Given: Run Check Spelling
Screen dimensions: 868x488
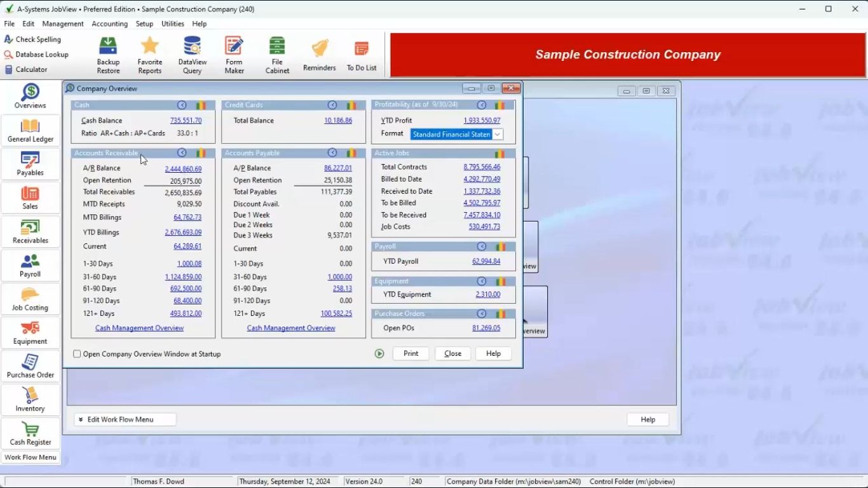Looking at the screenshot, I should pos(32,39).
